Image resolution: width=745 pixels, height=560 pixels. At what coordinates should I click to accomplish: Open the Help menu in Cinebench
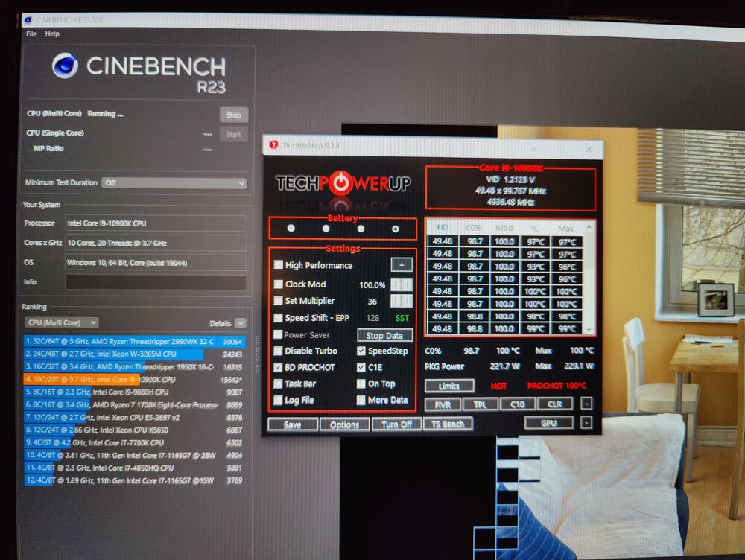pyautogui.click(x=52, y=34)
